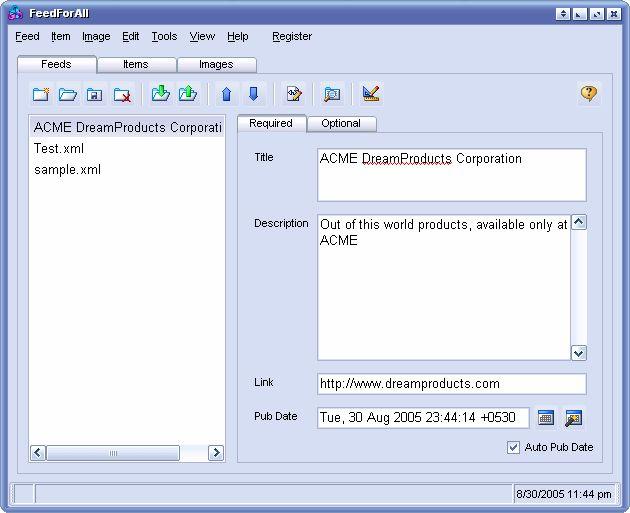Click the Open Feed folder icon
The image size is (630, 513).
(68, 94)
